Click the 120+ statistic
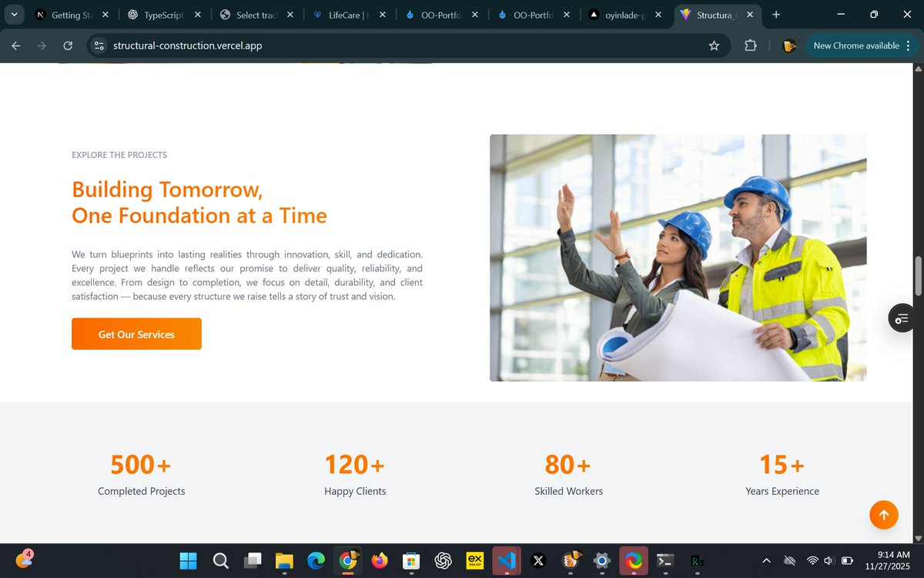Image resolution: width=924 pixels, height=578 pixels. pyautogui.click(x=354, y=465)
